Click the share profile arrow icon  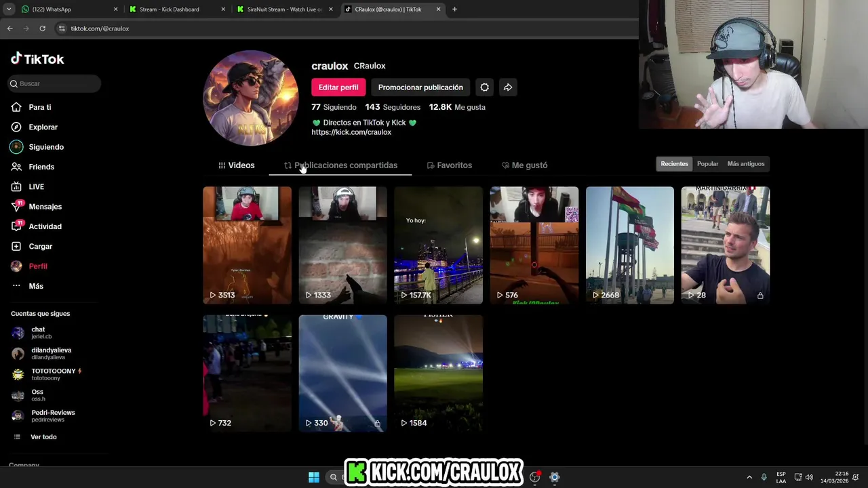point(508,87)
